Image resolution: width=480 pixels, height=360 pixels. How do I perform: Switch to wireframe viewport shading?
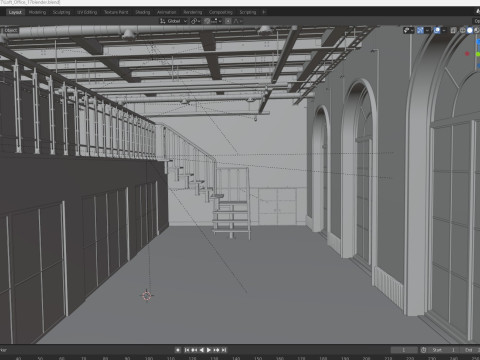pos(463,30)
